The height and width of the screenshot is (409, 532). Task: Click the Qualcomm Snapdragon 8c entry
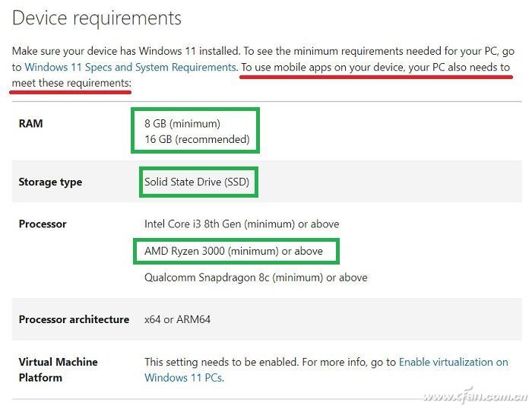click(x=255, y=277)
